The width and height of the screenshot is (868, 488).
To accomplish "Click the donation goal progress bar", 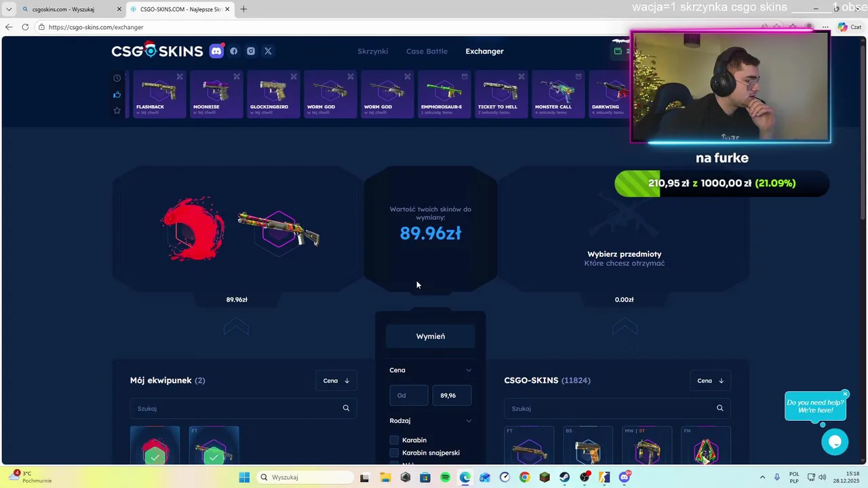I will point(722,183).
